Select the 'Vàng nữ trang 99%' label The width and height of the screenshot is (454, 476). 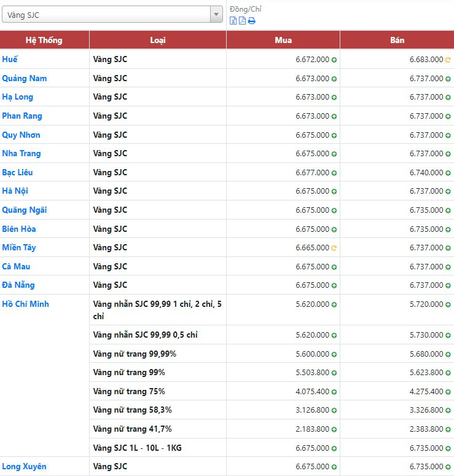click(x=129, y=373)
